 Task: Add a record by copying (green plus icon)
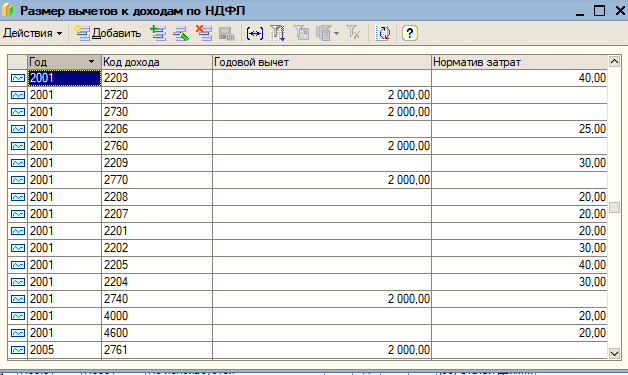[x=158, y=33]
